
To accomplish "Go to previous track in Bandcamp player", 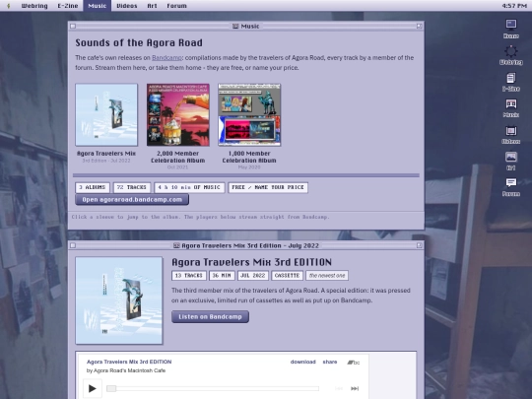I will point(339,388).
